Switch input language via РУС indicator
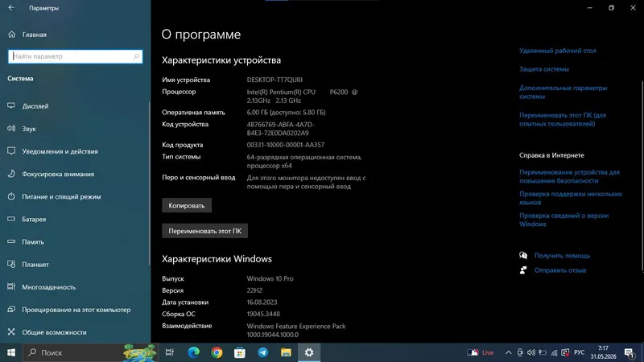This screenshot has height=362, width=644. 579,352
